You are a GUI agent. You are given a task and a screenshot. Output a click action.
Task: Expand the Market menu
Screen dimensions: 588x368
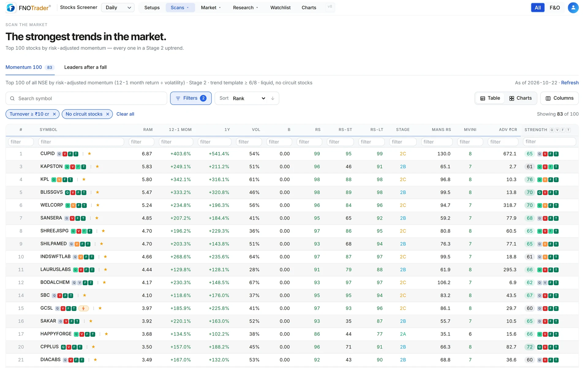tap(211, 8)
